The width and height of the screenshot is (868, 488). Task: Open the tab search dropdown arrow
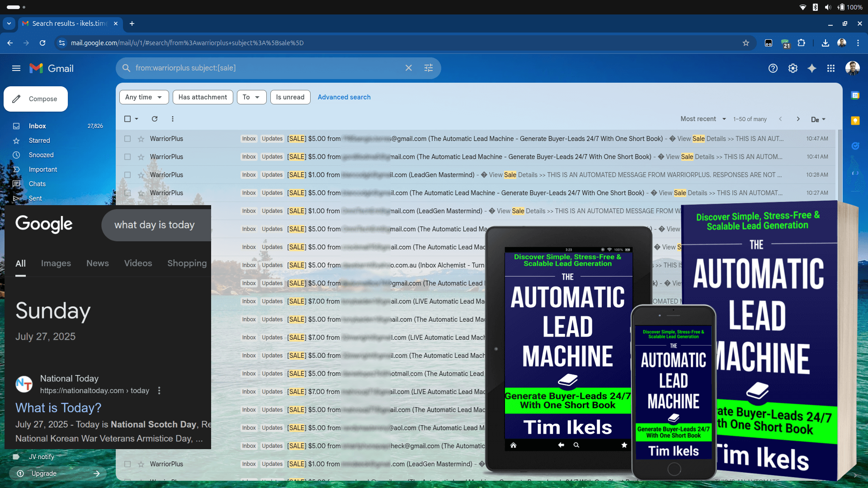[x=9, y=23]
